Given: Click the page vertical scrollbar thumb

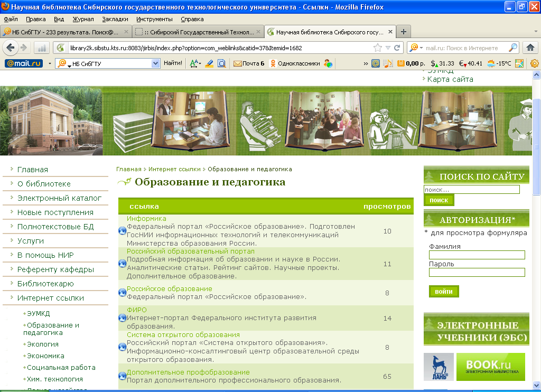Looking at the screenshot, I should (536, 147).
